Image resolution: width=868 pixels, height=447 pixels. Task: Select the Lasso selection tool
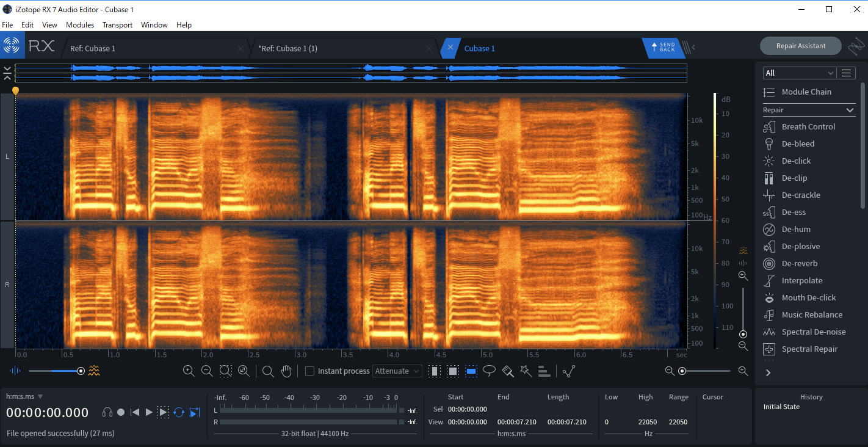click(489, 371)
